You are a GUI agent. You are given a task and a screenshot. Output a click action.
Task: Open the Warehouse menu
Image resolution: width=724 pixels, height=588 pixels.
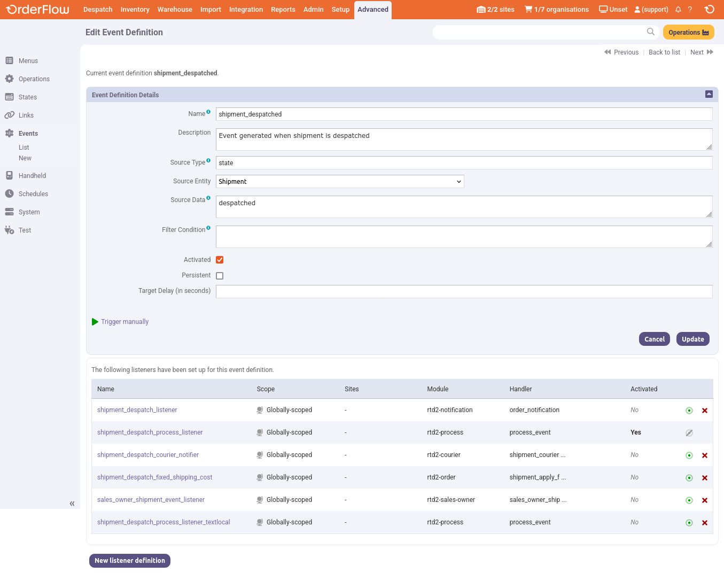pos(175,10)
